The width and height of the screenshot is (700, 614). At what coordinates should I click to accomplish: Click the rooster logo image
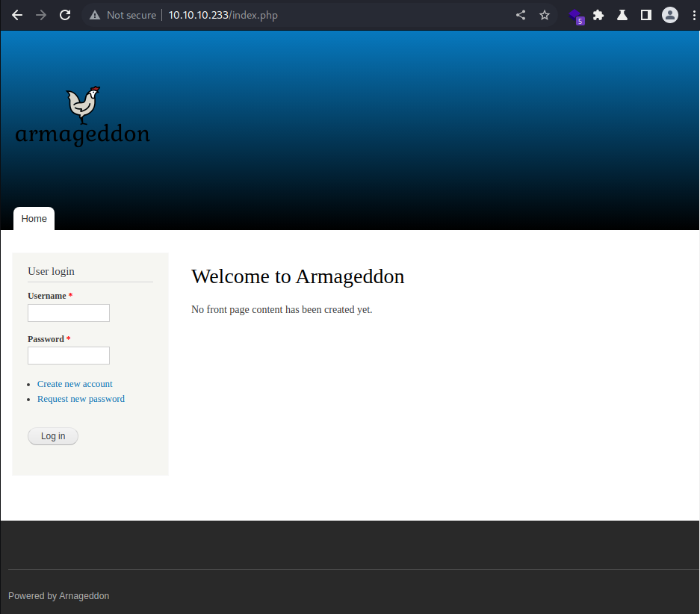pyautogui.click(x=83, y=105)
